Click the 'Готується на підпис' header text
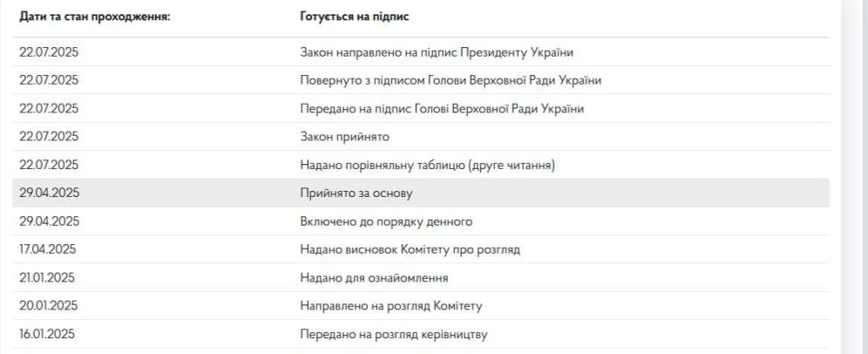Image resolution: width=868 pixels, height=354 pixels. click(x=354, y=17)
